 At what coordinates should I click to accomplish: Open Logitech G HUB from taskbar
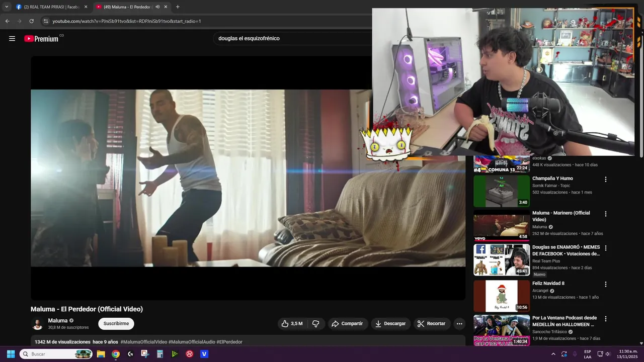tap(130, 354)
